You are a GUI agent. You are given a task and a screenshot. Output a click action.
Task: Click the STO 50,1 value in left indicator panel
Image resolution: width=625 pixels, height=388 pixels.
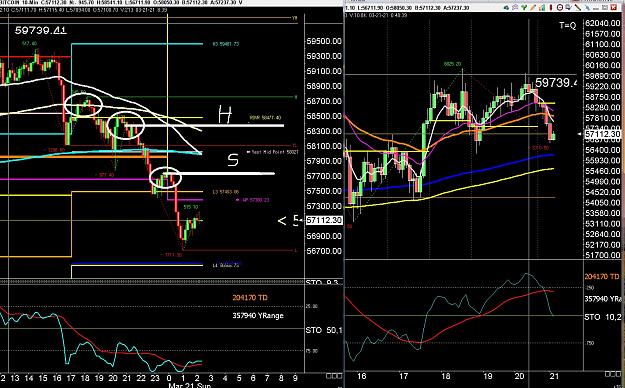point(324,330)
